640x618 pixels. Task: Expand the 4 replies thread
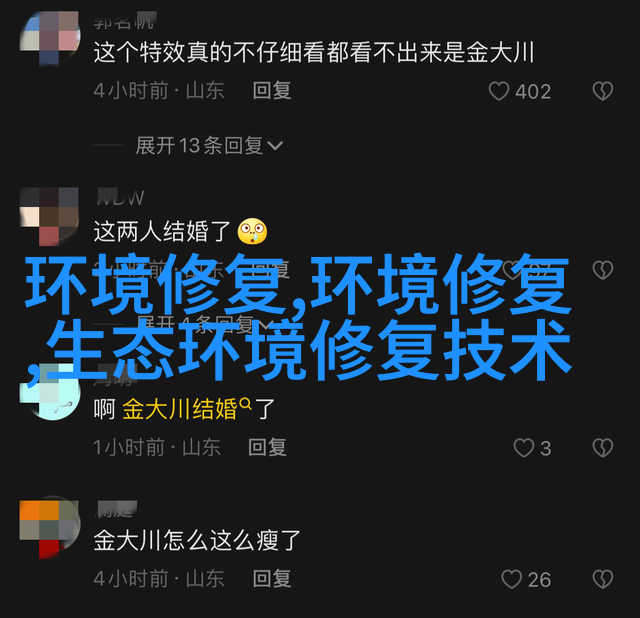click(202, 325)
